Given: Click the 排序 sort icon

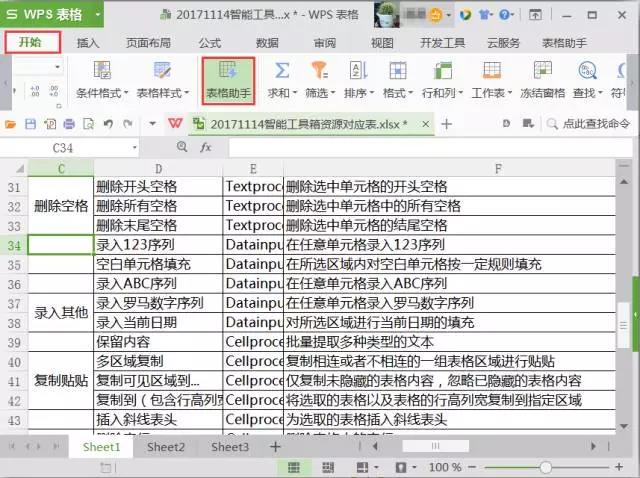Looking at the screenshot, I should 358,70.
